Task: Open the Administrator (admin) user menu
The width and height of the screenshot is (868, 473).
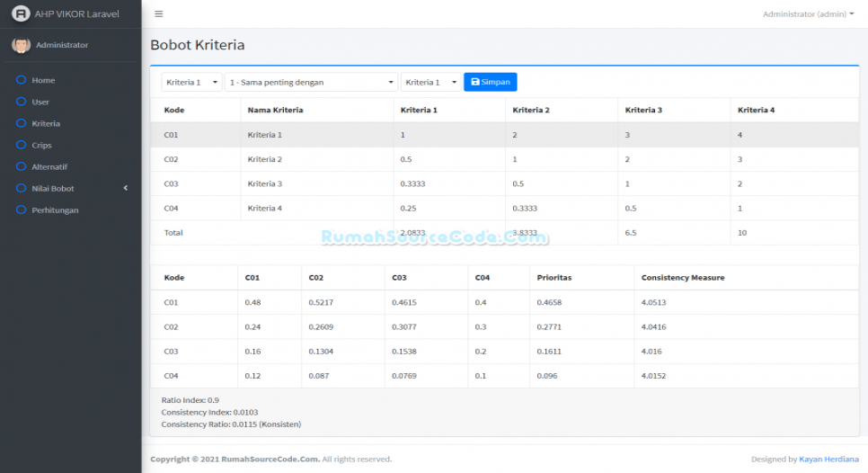Action: (x=808, y=13)
